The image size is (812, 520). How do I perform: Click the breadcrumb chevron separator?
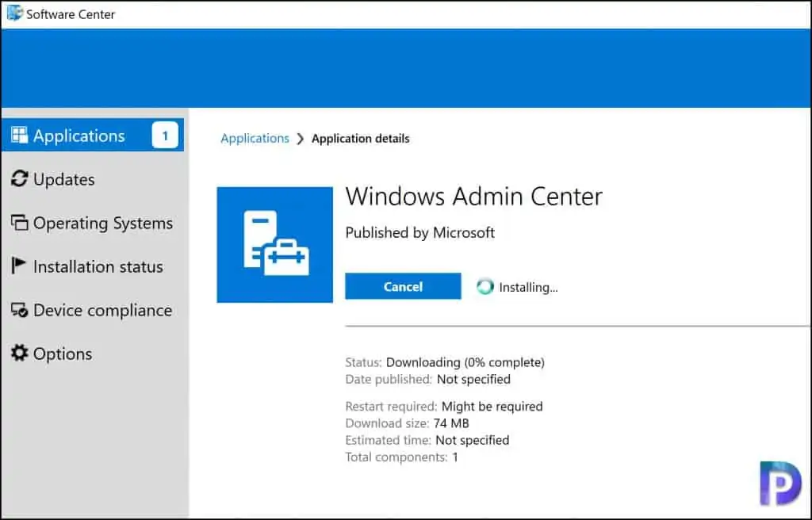click(x=301, y=139)
